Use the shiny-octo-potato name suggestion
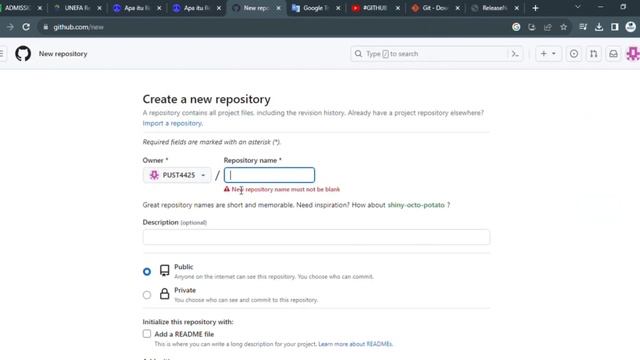 [416, 205]
